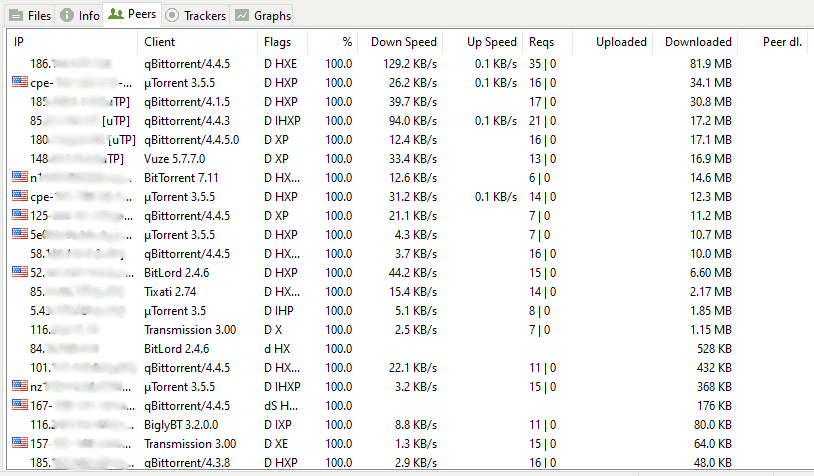Click the 22.1 KB/s down speed value

(x=413, y=368)
